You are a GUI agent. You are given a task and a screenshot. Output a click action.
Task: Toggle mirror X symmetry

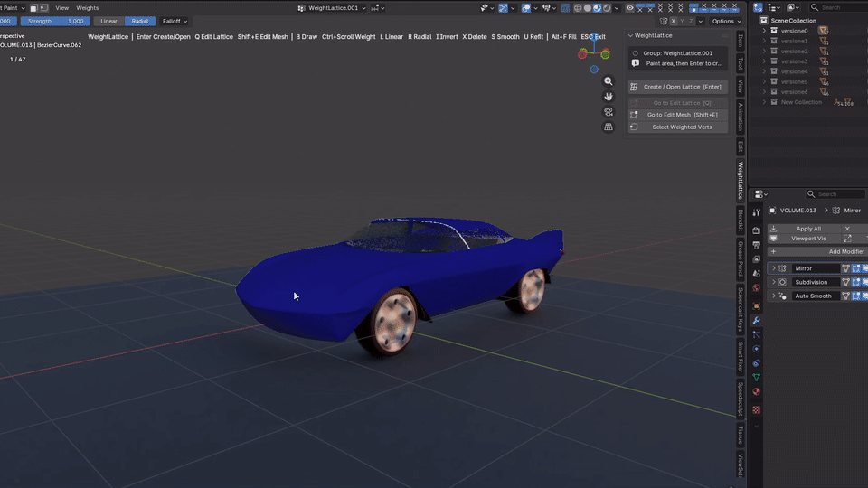(673, 21)
